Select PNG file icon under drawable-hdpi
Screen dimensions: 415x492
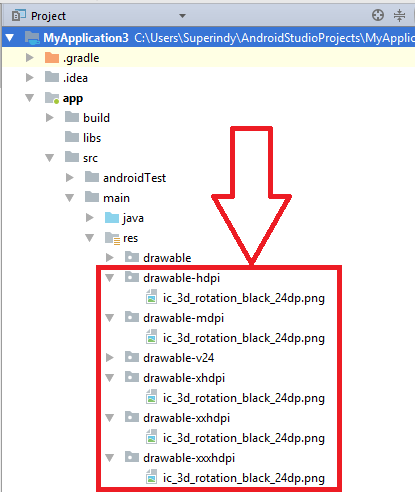pos(152,297)
